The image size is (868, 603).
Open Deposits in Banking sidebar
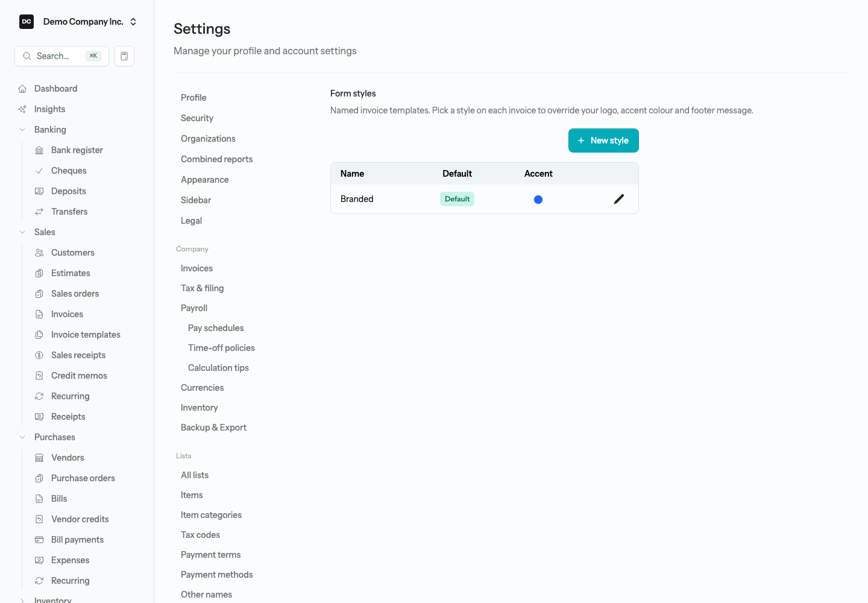69,191
